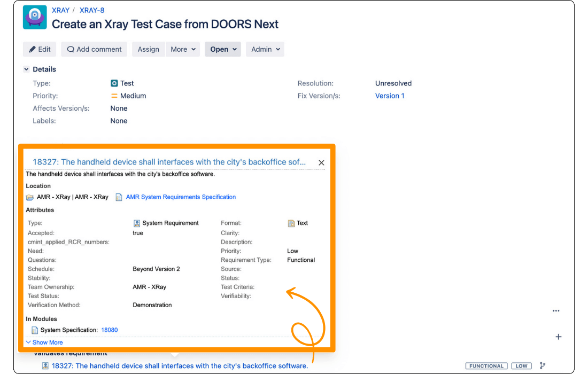Close the requirement preview popup
The image size is (588, 374).
(x=321, y=162)
